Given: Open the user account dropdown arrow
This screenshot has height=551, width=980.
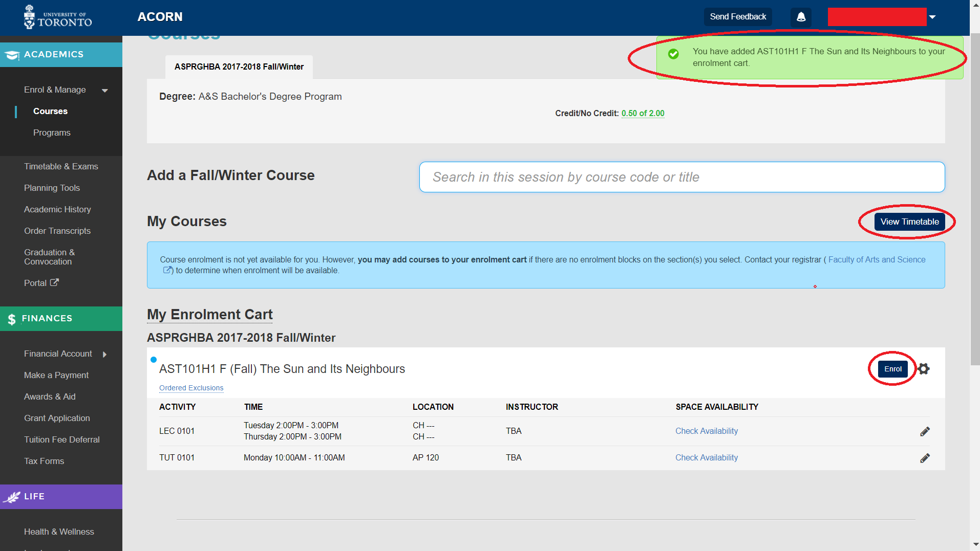Looking at the screenshot, I should [x=932, y=17].
